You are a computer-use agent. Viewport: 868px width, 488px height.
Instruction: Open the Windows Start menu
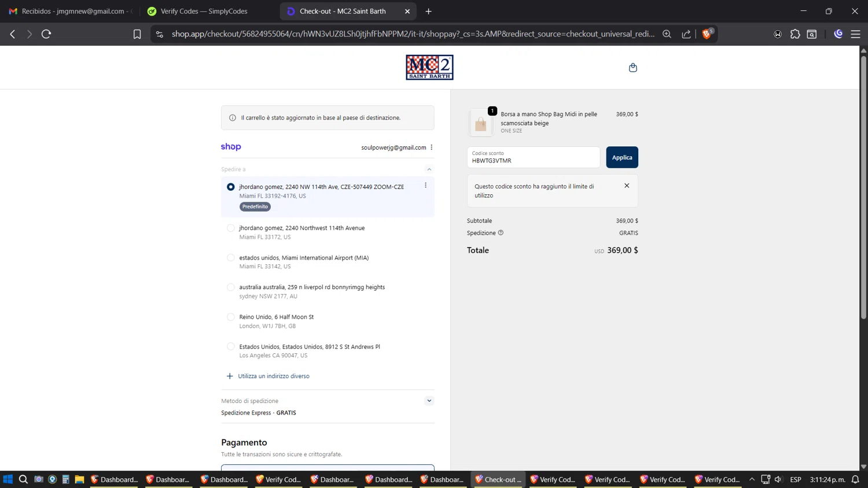point(8,479)
